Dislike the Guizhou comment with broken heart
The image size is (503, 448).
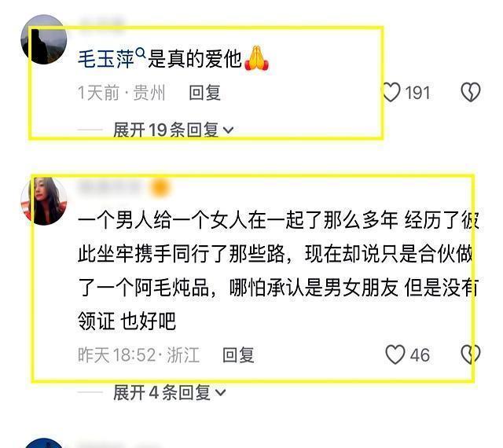click(470, 92)
